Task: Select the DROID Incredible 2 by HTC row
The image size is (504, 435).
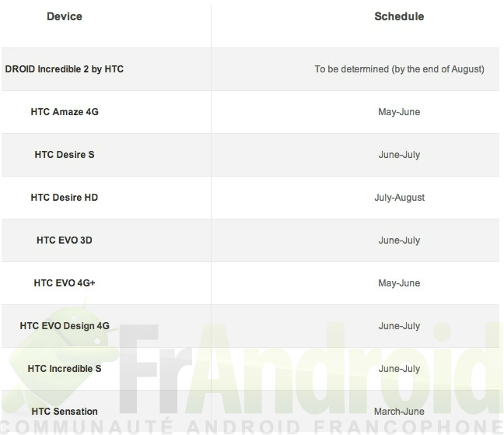Action: coord(250,69)
